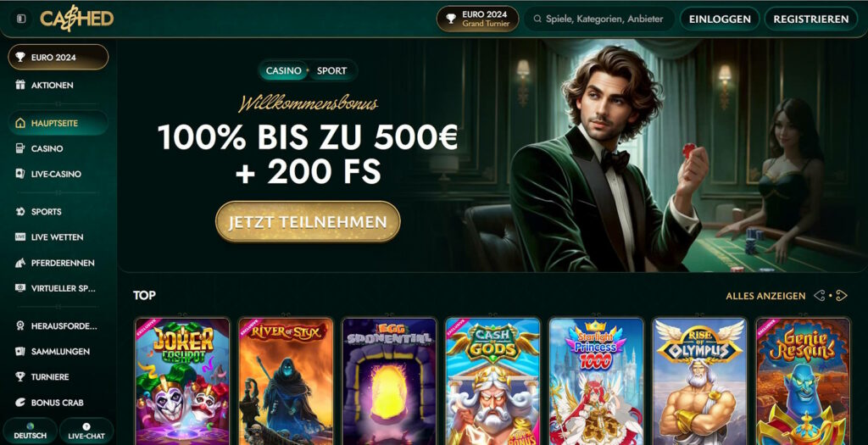868x445 pixels.
Task: Click Alles Anzeigen link
Action: click(x=765, y=296)
